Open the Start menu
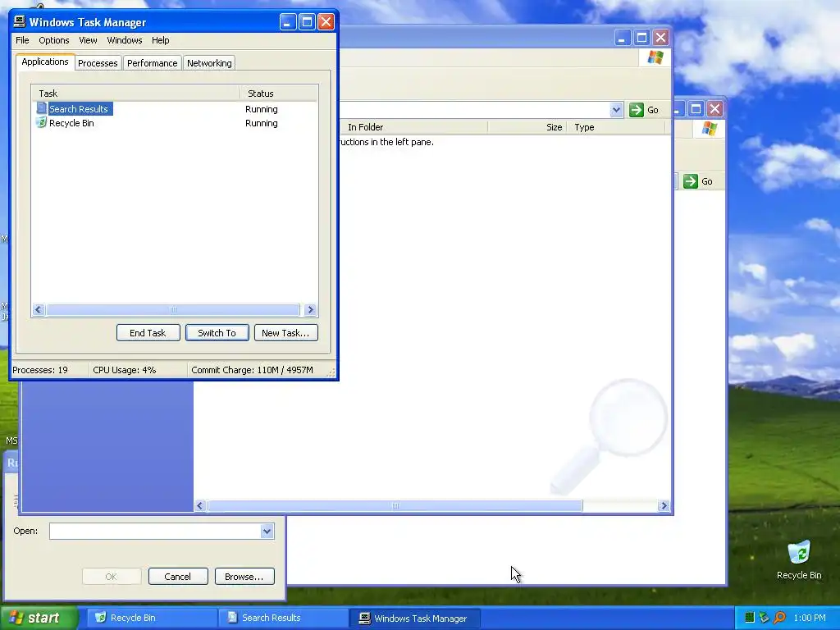 (39, 618)
